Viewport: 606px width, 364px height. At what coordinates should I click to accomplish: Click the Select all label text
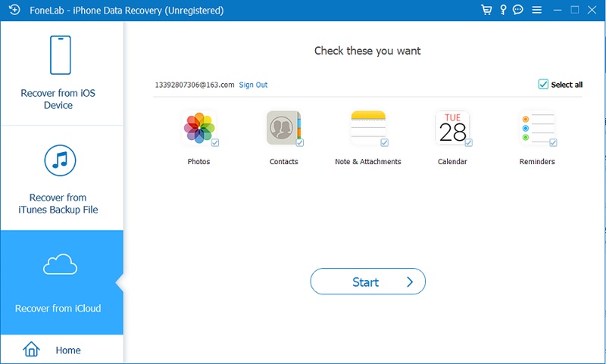(567, 85)
